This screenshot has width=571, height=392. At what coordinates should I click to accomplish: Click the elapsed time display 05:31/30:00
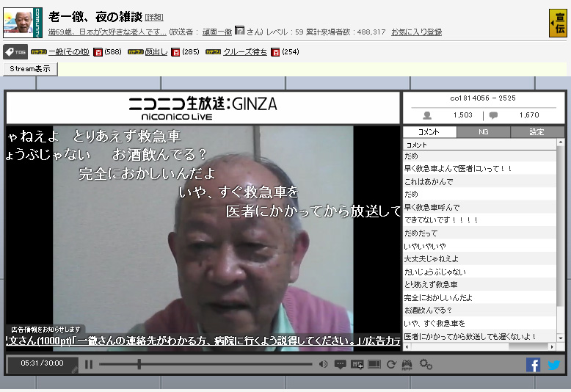[x=43, y=363]
